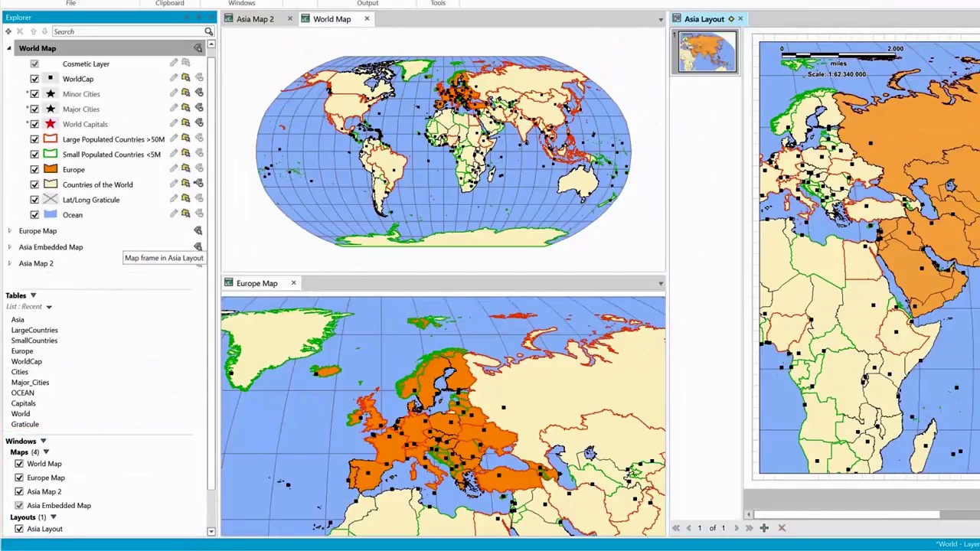Open the Tables section dropdown arrow
980x551 pixels.
click(x=33, y=295)
